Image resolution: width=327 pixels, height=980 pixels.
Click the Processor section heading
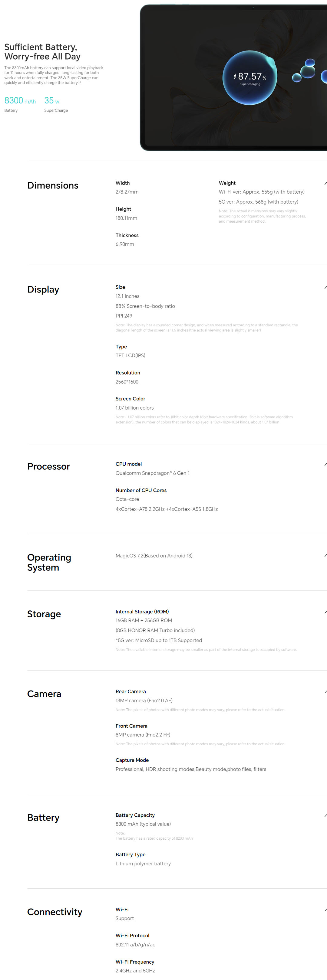[x=49, y=467]
